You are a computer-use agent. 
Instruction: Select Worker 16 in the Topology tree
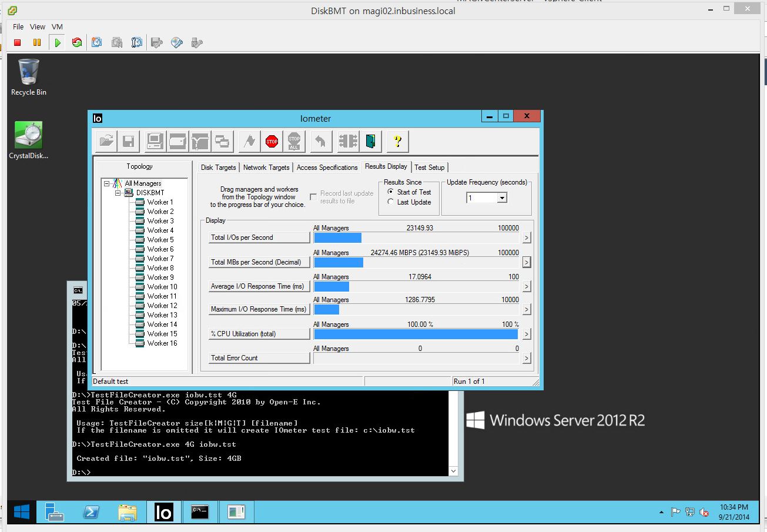(162, 343)
